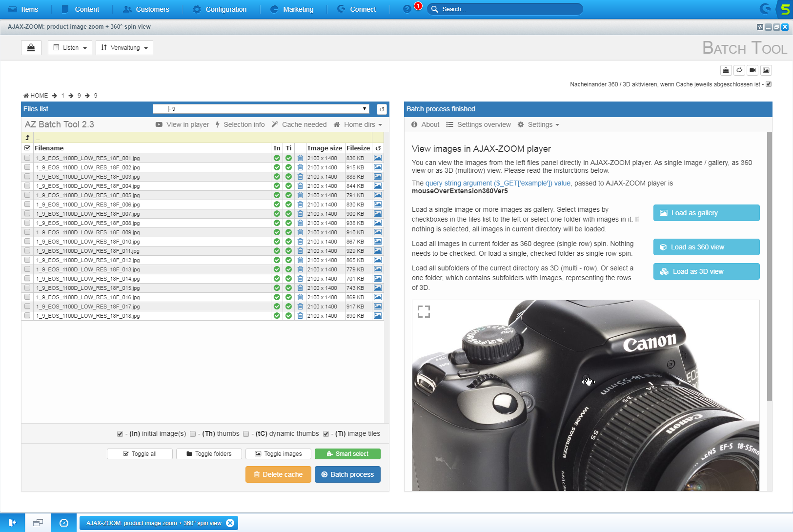
Task: Toggle fullscreen in the AJAX-ZOOM player
Action: (424, 311)
